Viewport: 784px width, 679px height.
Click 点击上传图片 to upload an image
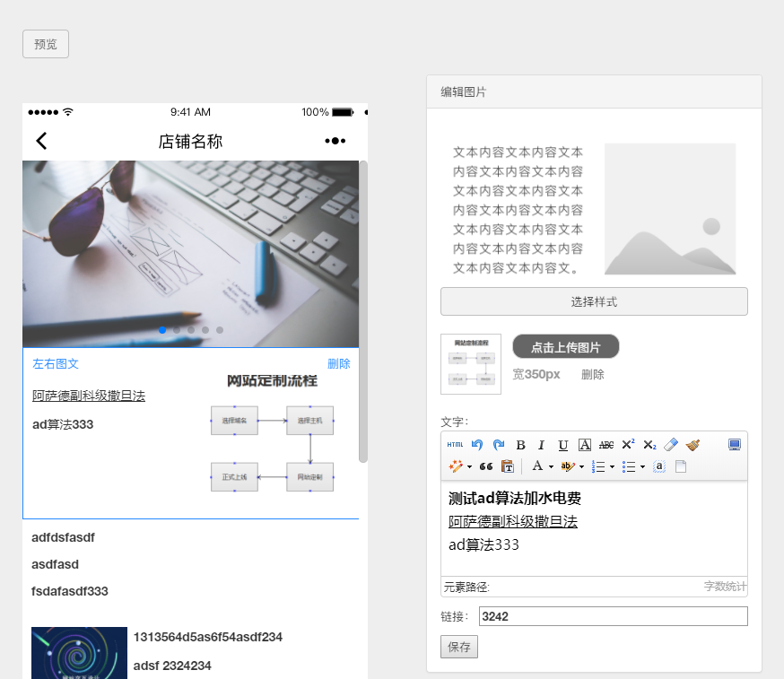tap(566, 346)
